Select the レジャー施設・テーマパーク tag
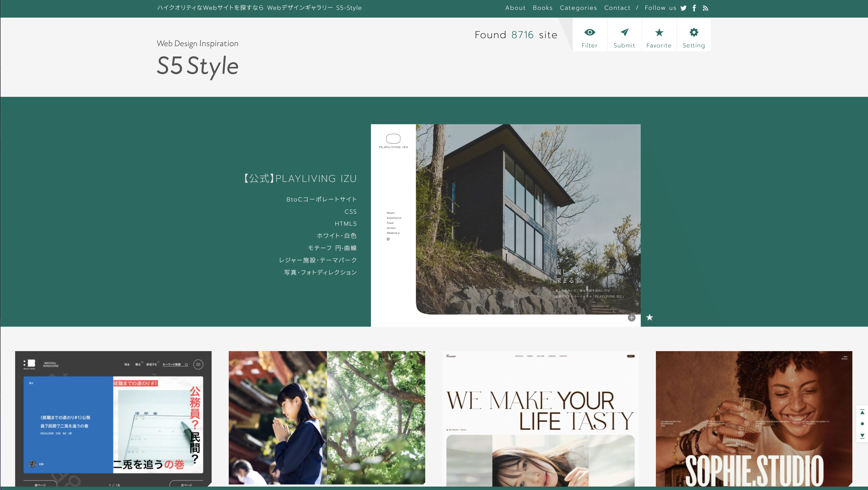The height and width of the screenshot is (490, 868). pyautogui.click(x=318, y=260)
